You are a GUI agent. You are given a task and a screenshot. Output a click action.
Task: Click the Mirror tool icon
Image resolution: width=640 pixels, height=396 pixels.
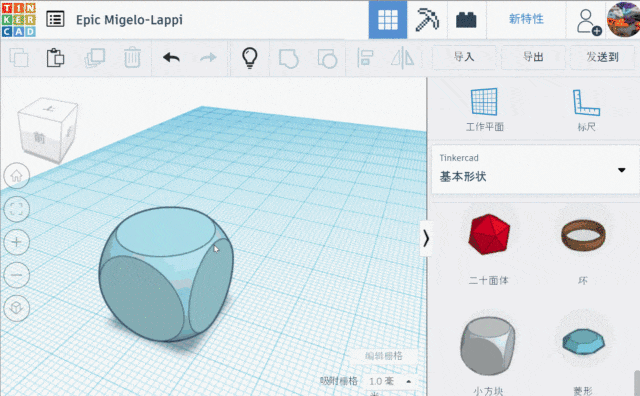(402, 58)
